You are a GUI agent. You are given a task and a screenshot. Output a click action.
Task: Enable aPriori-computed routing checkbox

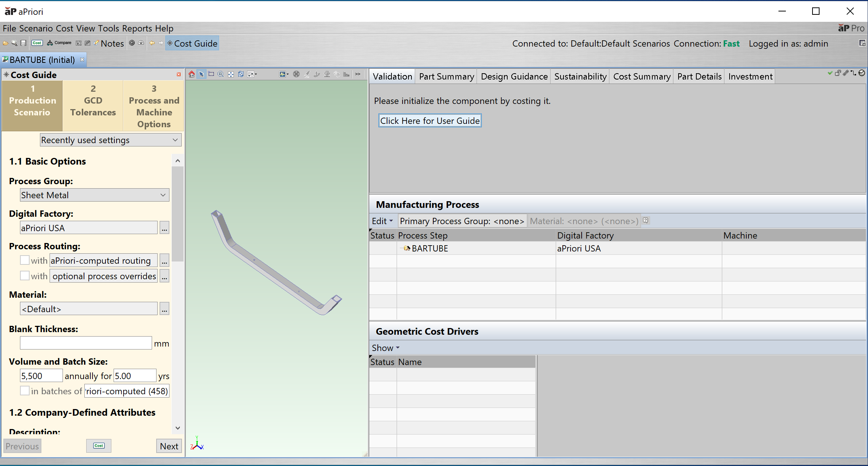click(25, 260)
